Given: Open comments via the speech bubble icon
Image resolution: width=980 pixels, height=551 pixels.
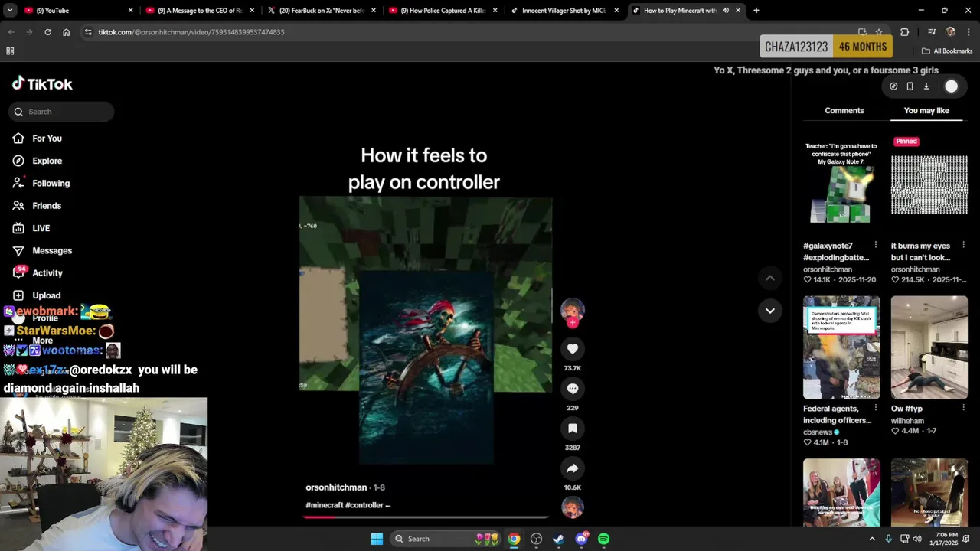Looking at the screenshot, I should point(572,389).
